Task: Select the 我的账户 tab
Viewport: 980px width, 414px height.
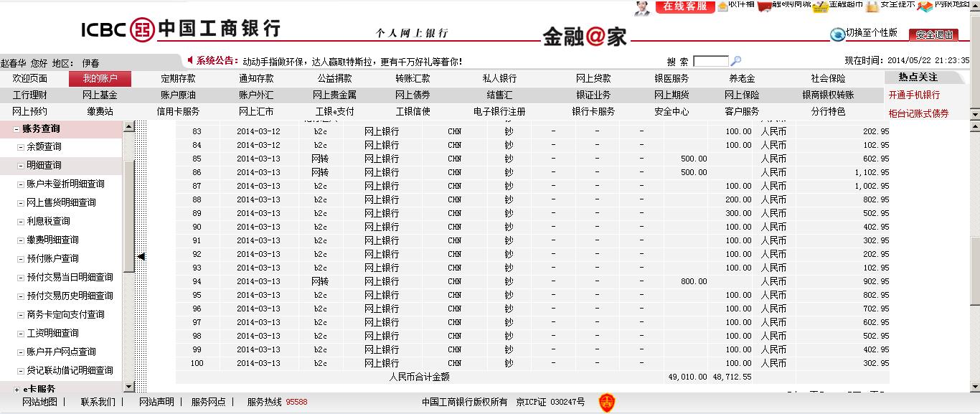Action: [100, 79]
